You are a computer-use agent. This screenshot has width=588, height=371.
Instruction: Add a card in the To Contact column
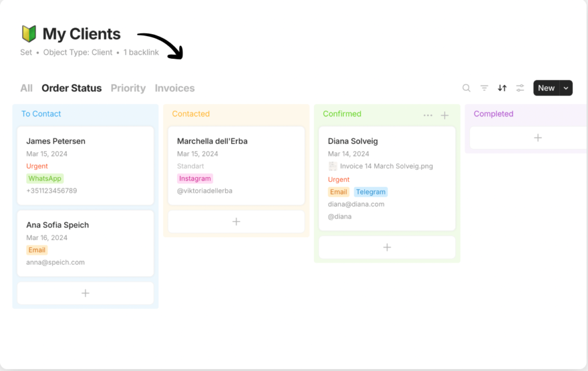85,293
